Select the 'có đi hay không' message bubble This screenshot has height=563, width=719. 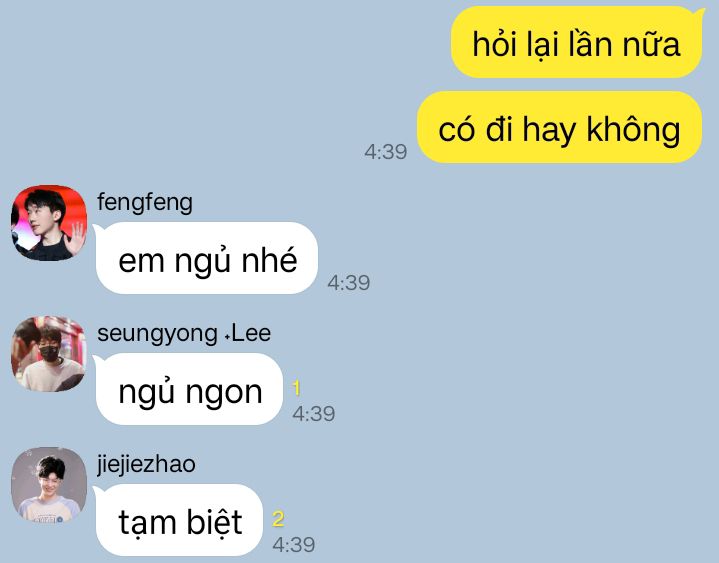[x=559, y=127]
